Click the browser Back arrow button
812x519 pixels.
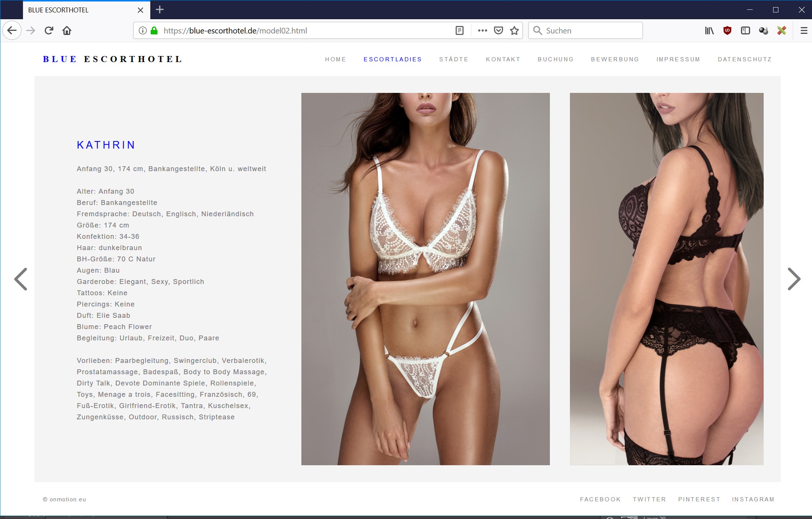12,30
